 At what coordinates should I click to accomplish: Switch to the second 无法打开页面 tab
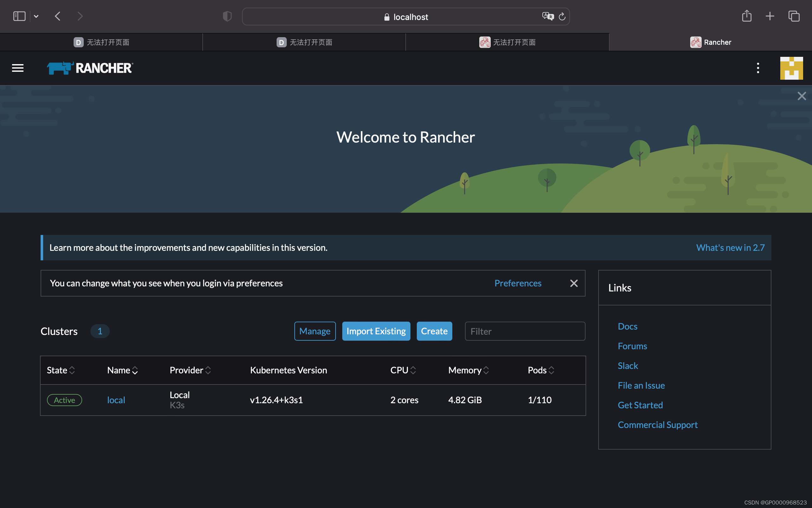click(304, 42)
